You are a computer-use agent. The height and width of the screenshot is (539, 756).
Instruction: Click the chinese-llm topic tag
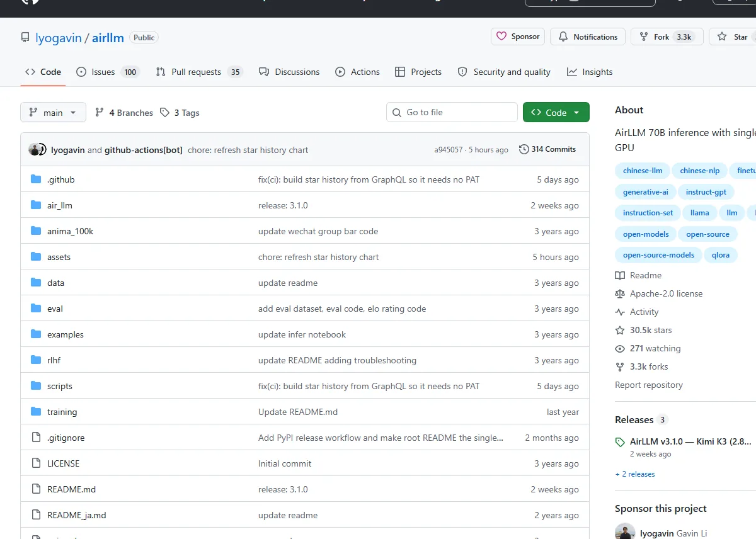643,171
